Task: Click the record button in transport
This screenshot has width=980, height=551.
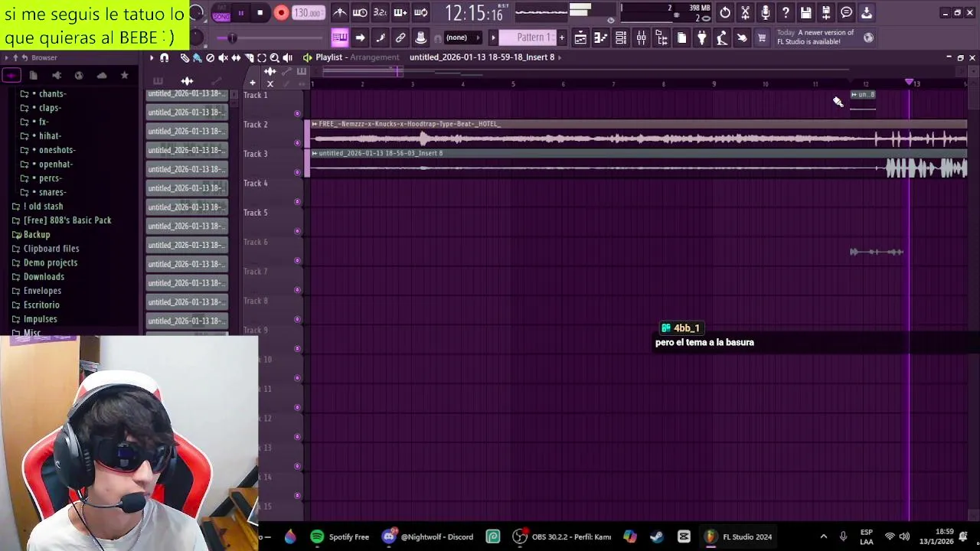Action: [x=281, y=13]
